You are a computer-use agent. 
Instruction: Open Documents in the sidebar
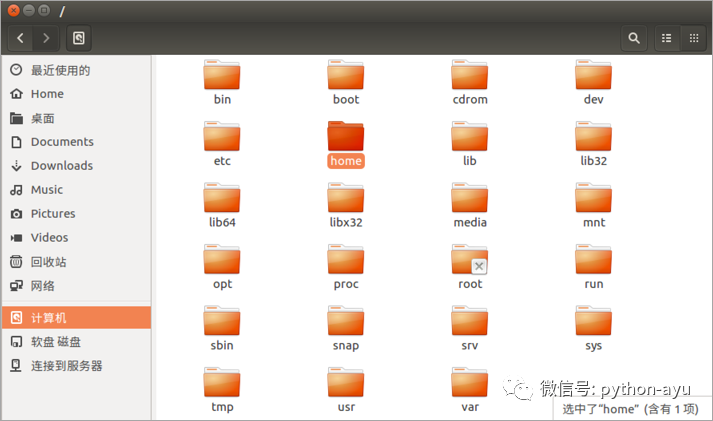(76, 142)
